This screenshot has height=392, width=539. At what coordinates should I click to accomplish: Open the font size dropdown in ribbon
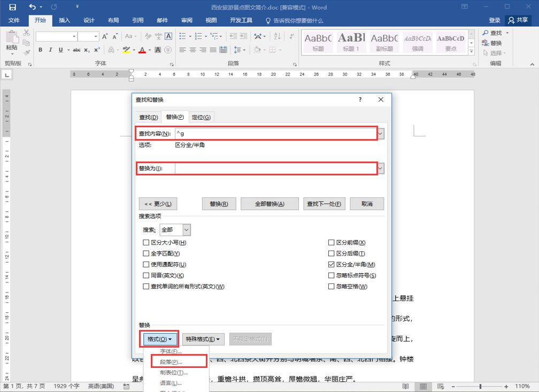click(x=96, y=36)
